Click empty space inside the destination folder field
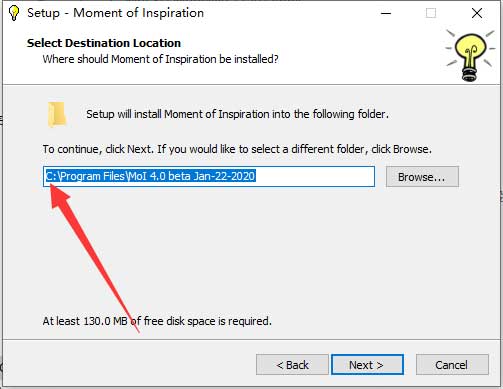The image size is (503, 389). coord(315,176)
